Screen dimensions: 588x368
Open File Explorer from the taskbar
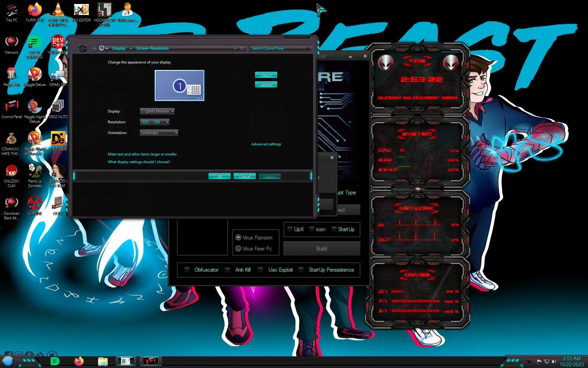pyautogui.click(x=103, y=361)
